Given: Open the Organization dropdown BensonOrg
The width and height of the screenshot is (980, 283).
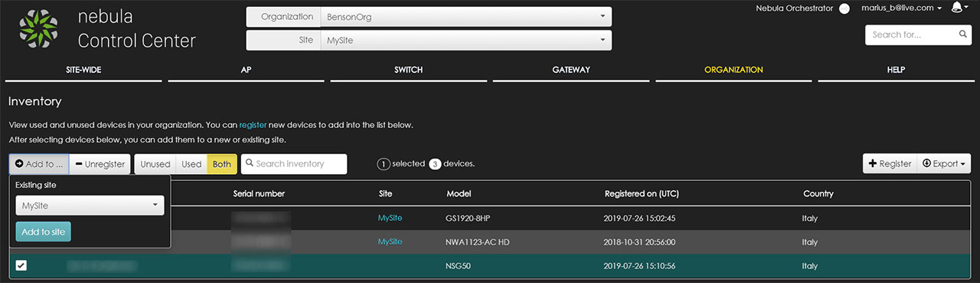Looking at the screenshot, I should (x=466, y=16).
